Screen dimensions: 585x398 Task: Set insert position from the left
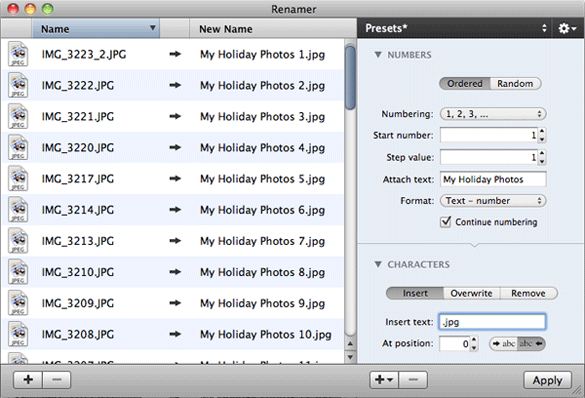[503, 344]
